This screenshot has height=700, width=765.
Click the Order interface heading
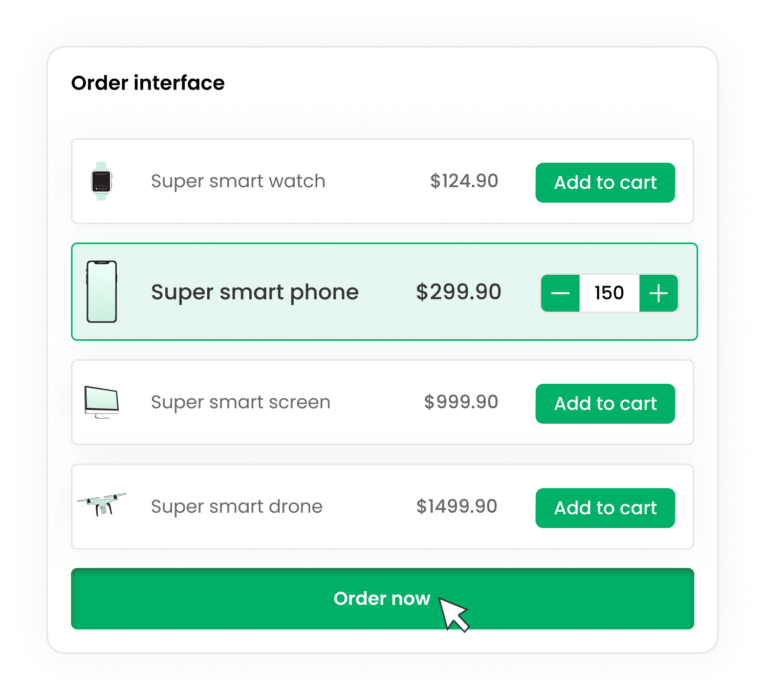pyautogui.click(x=148, y=83)
